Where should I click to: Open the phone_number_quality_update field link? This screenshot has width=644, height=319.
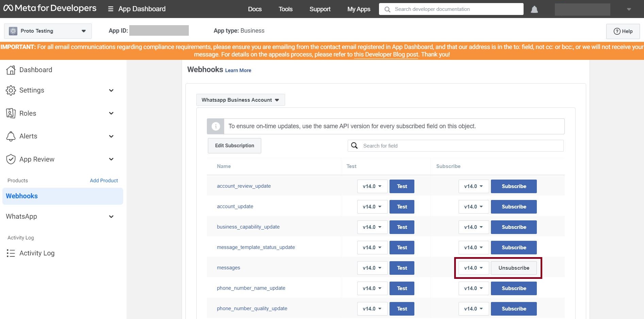252,308
